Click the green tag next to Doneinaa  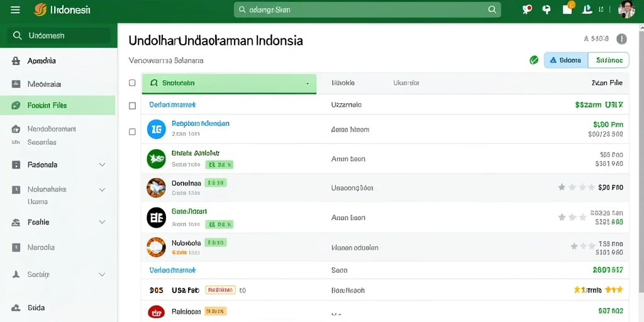point(216,183)
